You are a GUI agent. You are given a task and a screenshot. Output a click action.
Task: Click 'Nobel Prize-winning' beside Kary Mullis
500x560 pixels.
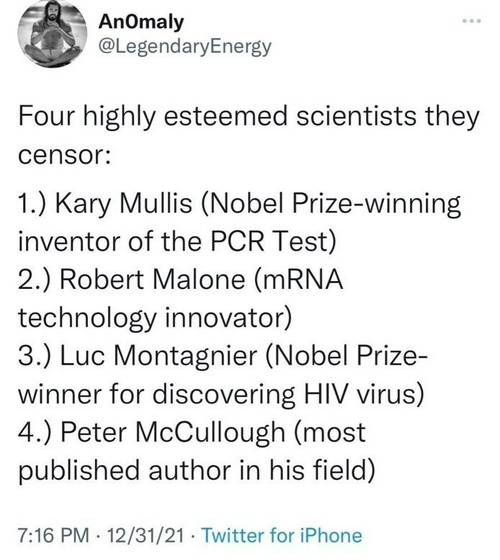click(x=338, y=204)
